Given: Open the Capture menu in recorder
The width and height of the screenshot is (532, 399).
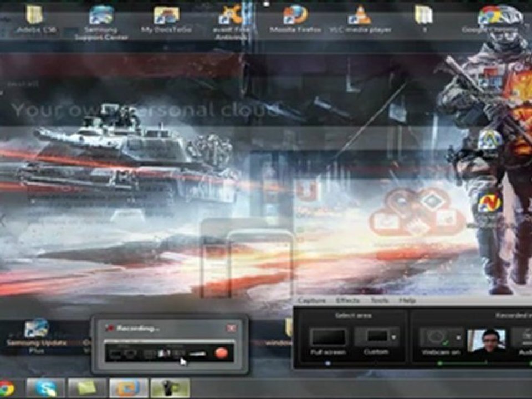Looking at the screenshot, I should click(x=311, y=300).
